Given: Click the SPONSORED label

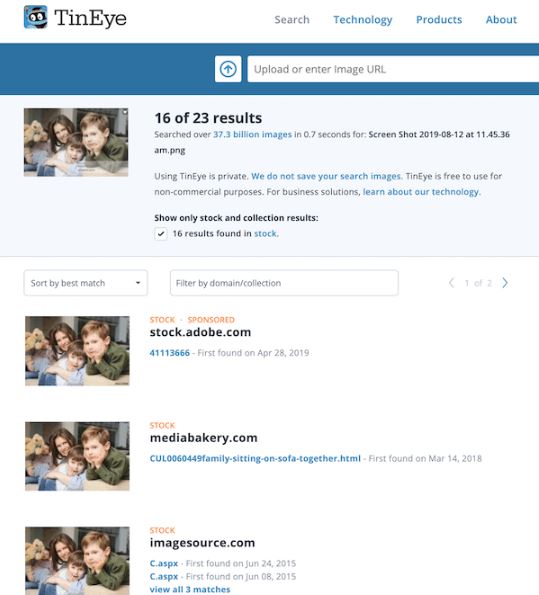Looking at the screenshot, I should [x=211, y=320].
